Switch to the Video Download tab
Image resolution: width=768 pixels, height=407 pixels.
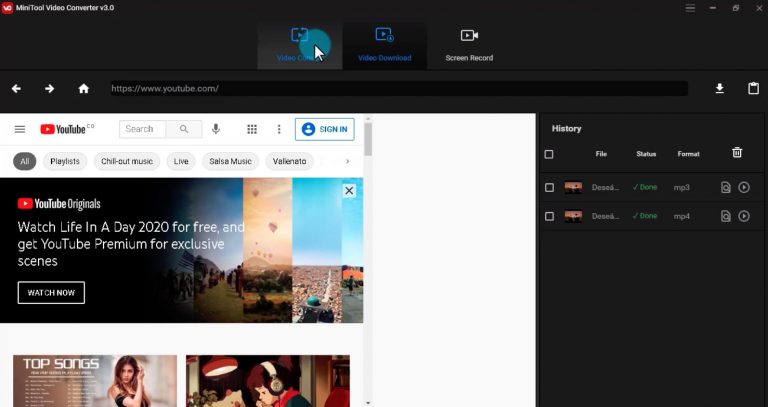(x=384, y=45)
